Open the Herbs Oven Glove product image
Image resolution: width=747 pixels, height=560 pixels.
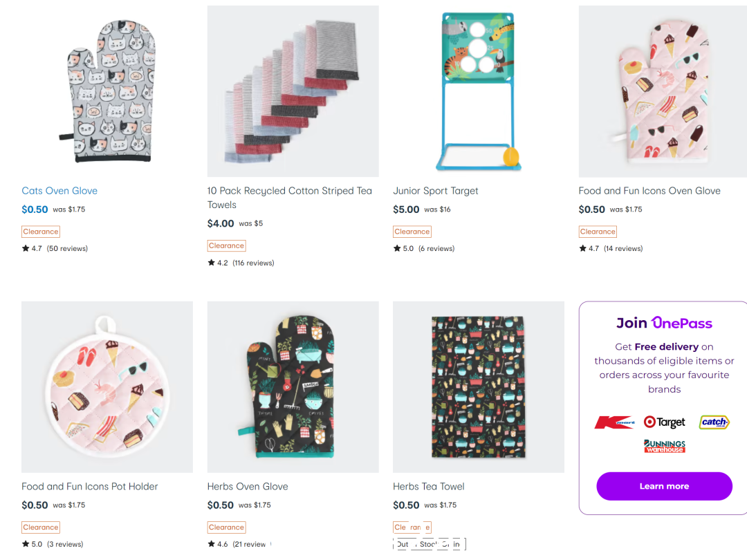(293, 386)
